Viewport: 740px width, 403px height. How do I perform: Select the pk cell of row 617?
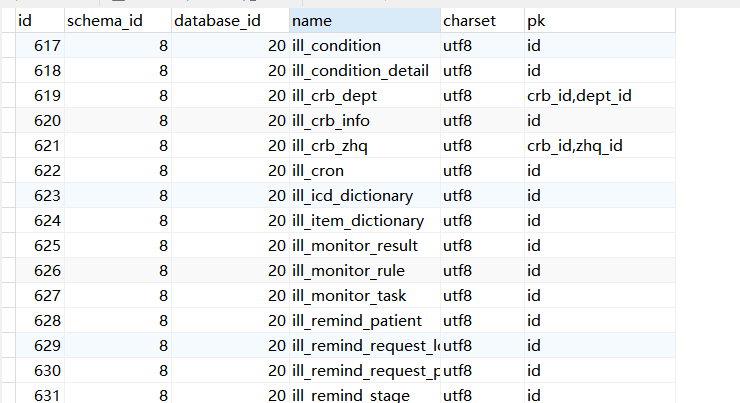pos(600,46)
